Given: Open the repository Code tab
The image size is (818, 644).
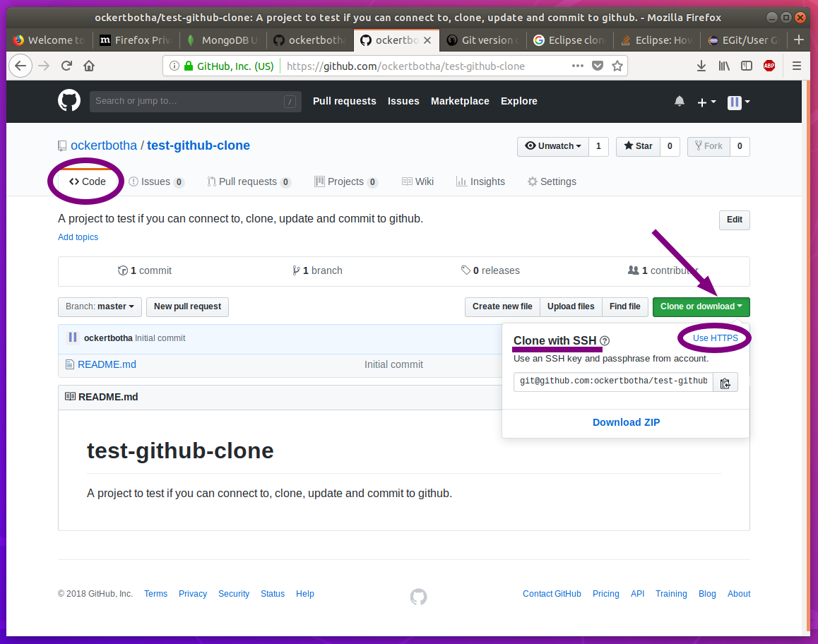Looking at the screenshot, I should (87, 181).
